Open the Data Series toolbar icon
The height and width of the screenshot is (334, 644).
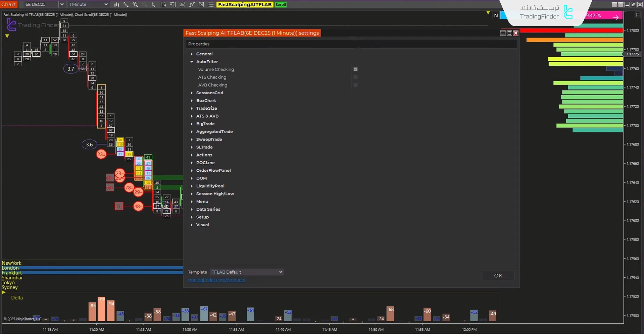(163, 4)
